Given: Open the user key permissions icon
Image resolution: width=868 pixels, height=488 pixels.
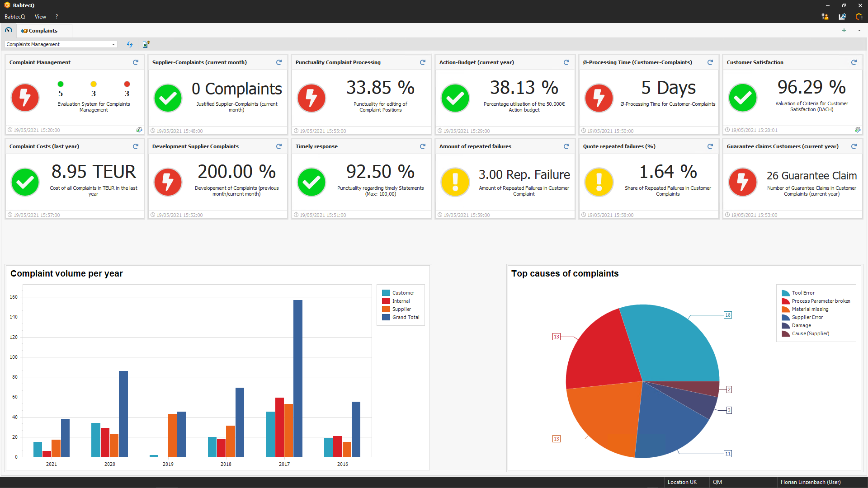Looking at the screenshot, I should pos(825,17).
